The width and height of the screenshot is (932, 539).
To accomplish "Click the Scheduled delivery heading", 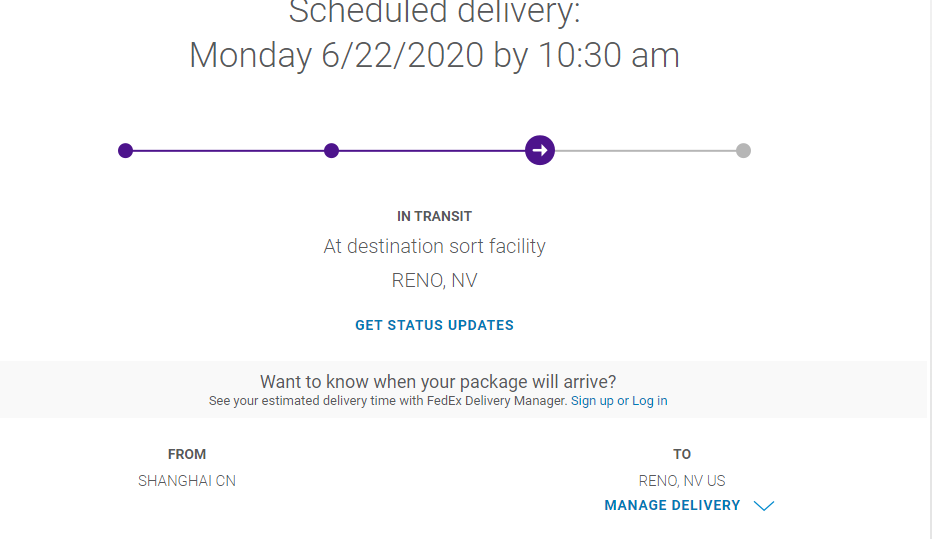I will click(x=434, y=13).
